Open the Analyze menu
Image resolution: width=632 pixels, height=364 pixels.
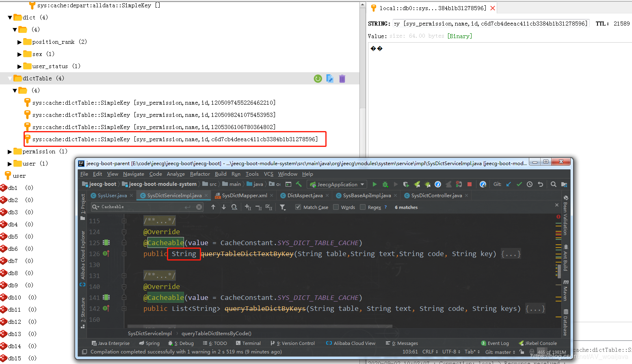pyautogui.click(x=175, y=174)
